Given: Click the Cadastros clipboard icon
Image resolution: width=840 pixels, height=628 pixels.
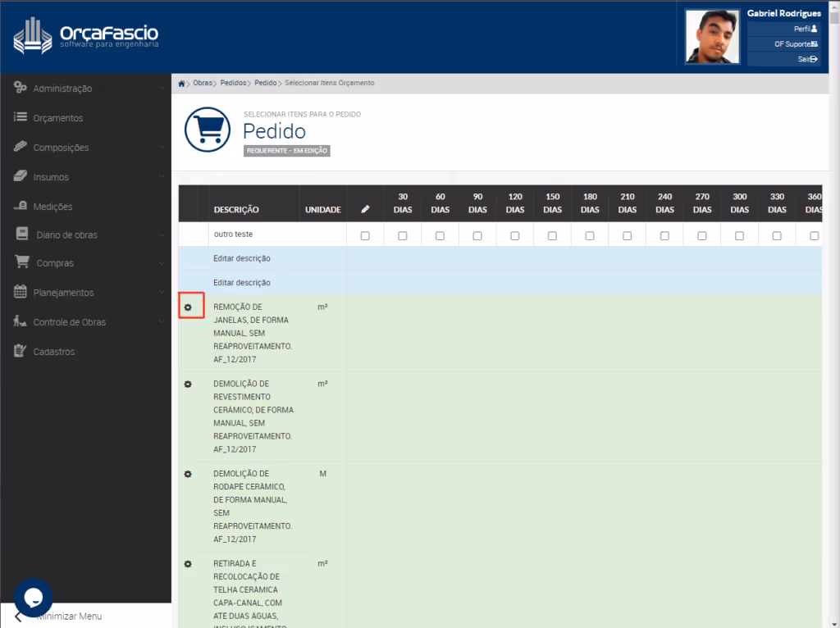Looking at the screenshot, I should [x=21, y=351].
